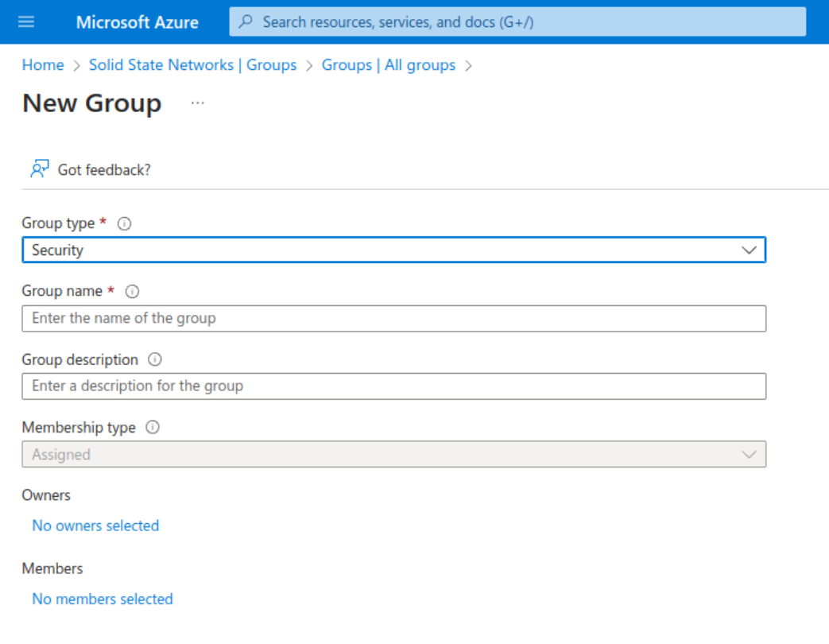Open the Group type Security dropdown
Image resolution: width=829 pixels, height=644 pixels.
tap(394, 250)
